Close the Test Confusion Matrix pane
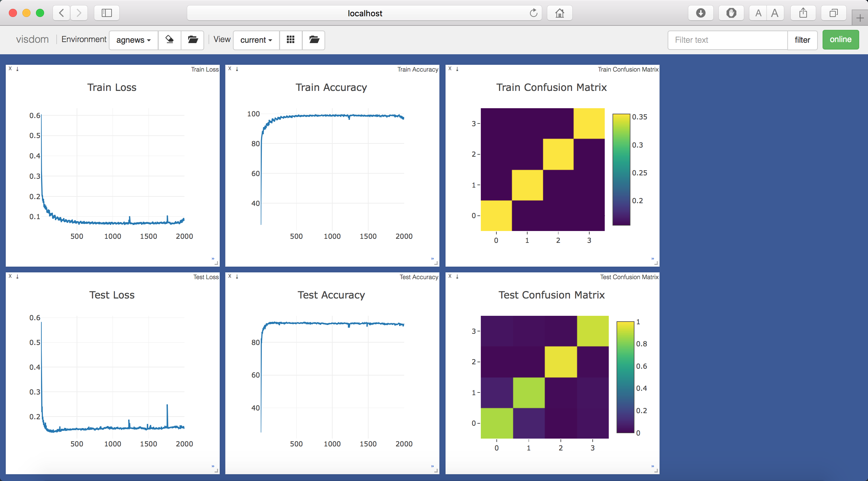 450,276
